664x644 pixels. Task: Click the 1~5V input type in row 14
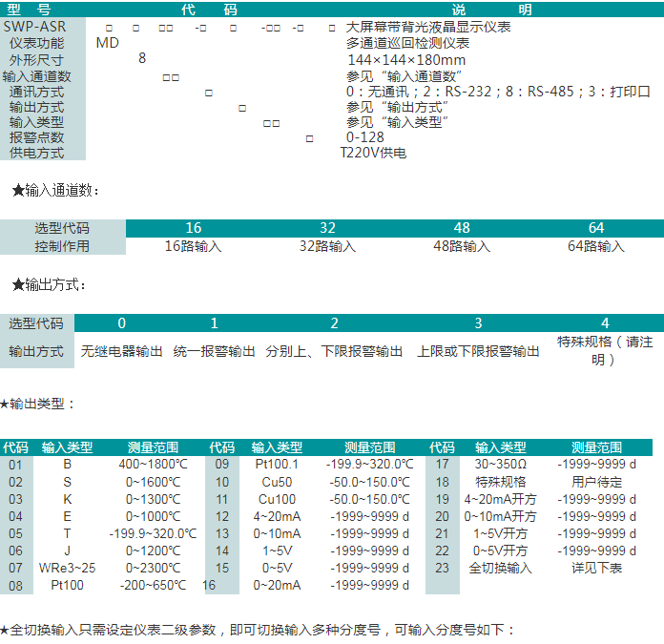(x=277, y=551)
